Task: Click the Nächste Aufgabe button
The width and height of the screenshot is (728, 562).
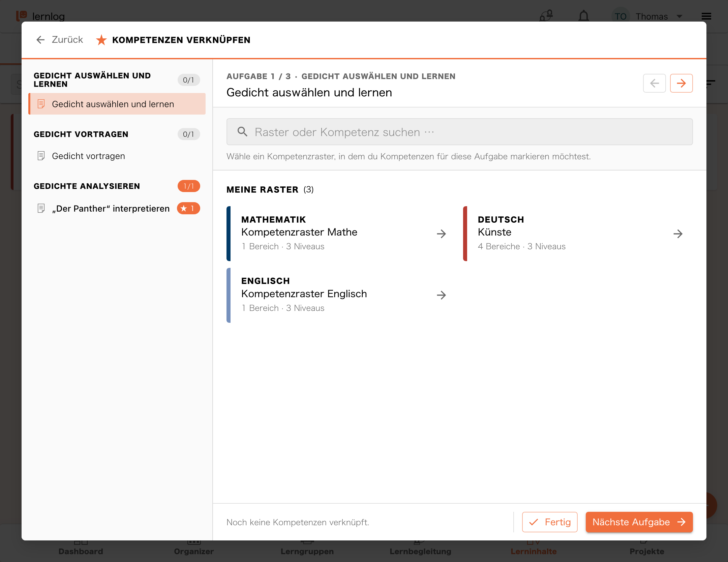Action: tap(639, 522)
